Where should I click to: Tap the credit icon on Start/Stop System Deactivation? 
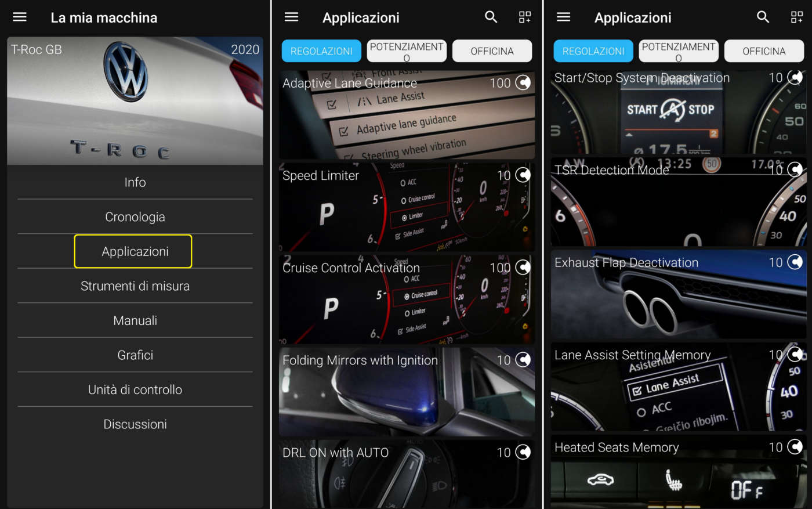[795, 77]
